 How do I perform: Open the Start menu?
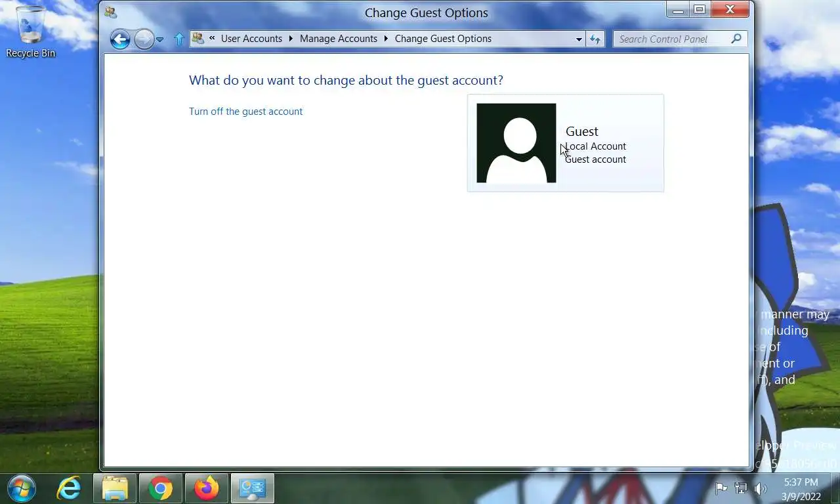coord(21,489)
